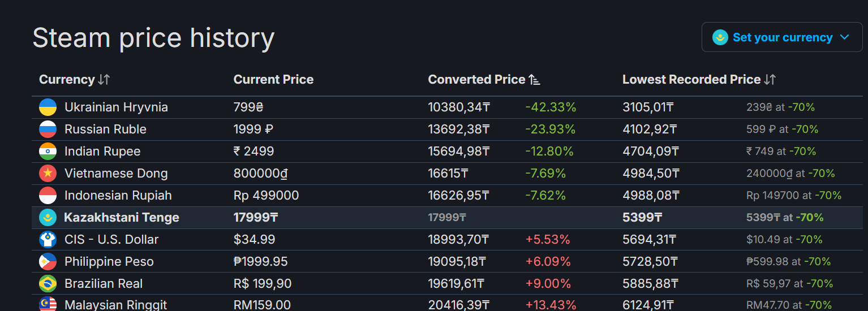Click lowest price 4102,92₸
The width and height of the screenshot is (868, 311).
pyautogui.click(x=650, y=129)
